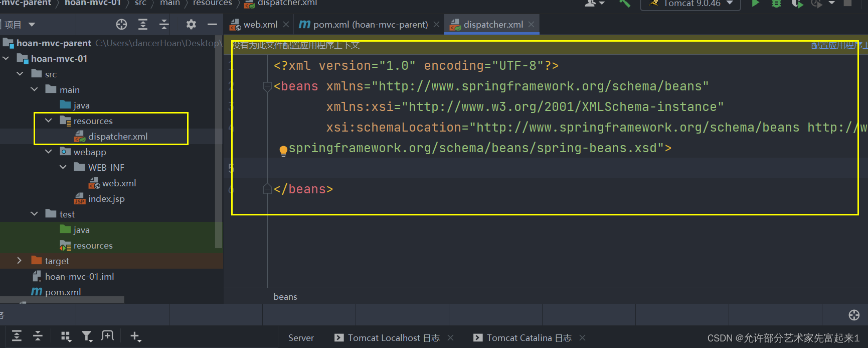868x348 pixels.
Task: Select the java folder under test
Action: (81, 230)
